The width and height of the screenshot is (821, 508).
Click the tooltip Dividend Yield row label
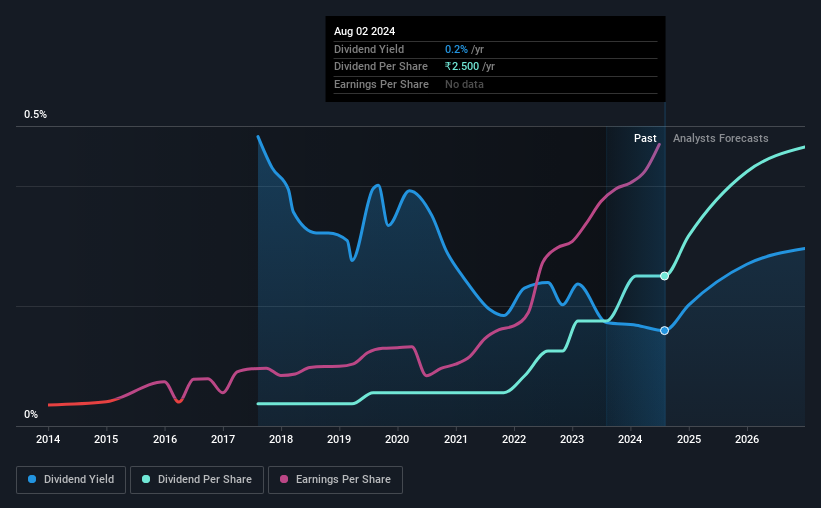(369, 49)
